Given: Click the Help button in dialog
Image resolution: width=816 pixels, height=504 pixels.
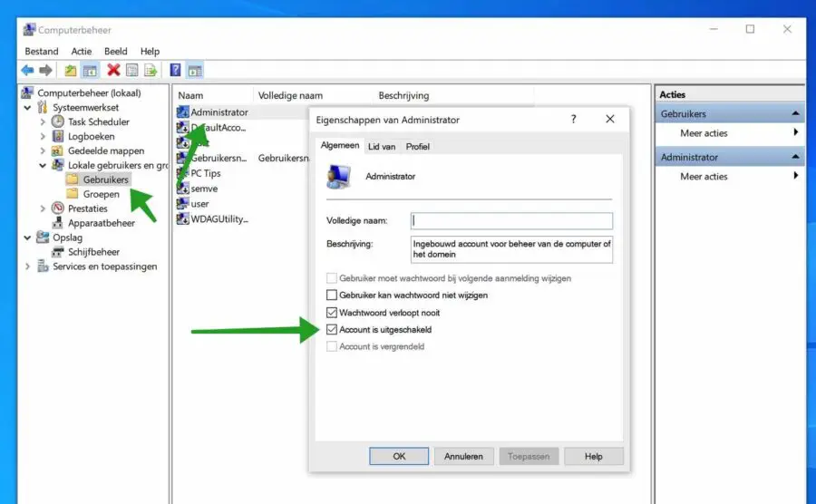Looking at the screenshot, I should click(x=594, y=456).
